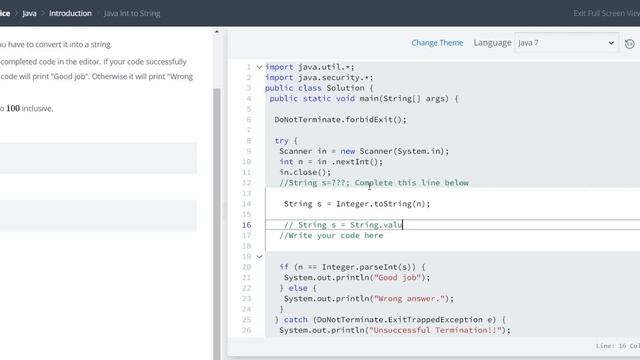Click the reset code history icon
This screenshot has height=360, width=640.
click(629, 43)
